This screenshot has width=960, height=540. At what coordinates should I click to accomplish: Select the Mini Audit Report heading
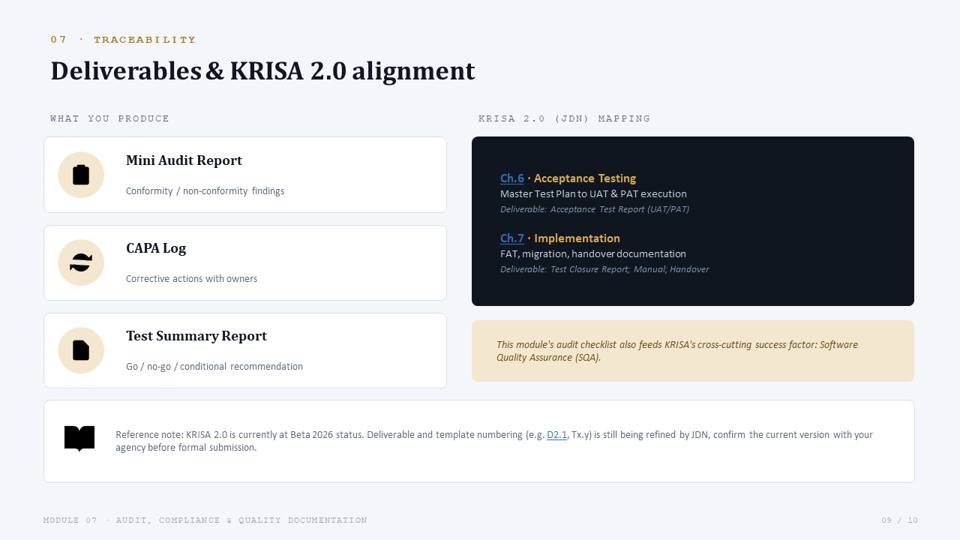(x=184, y=160)
